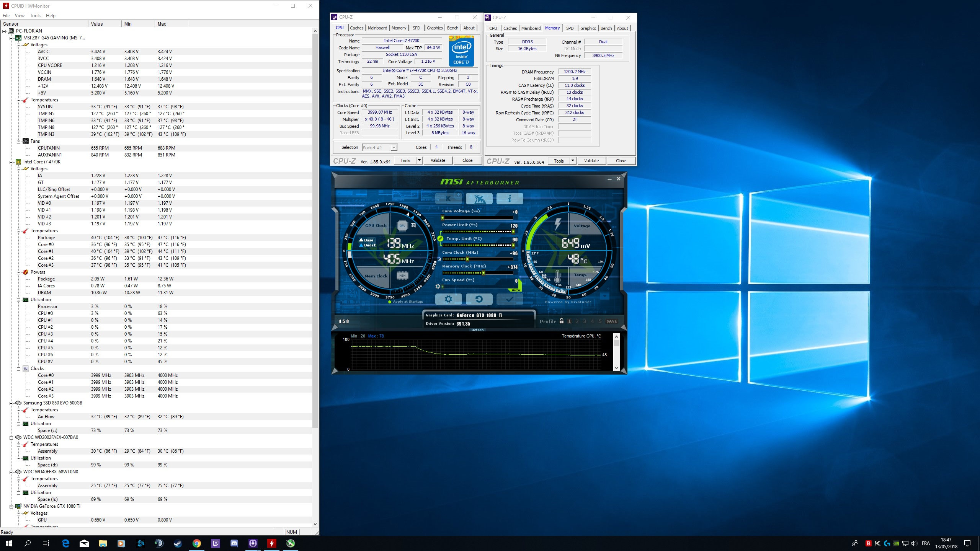Open fan speed gear settings in Afterburner
980x551 pixels.
click(x=438, y=286)
